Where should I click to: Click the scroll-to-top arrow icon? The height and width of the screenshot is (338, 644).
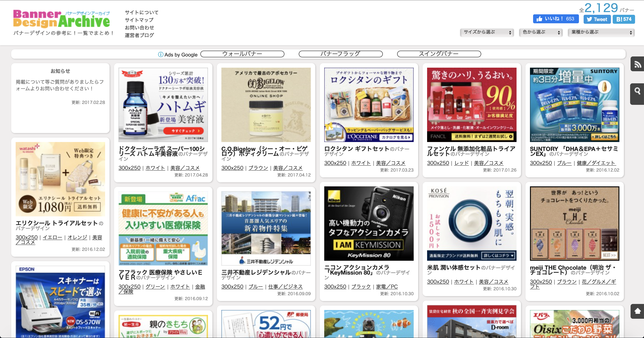pos(638,311)
